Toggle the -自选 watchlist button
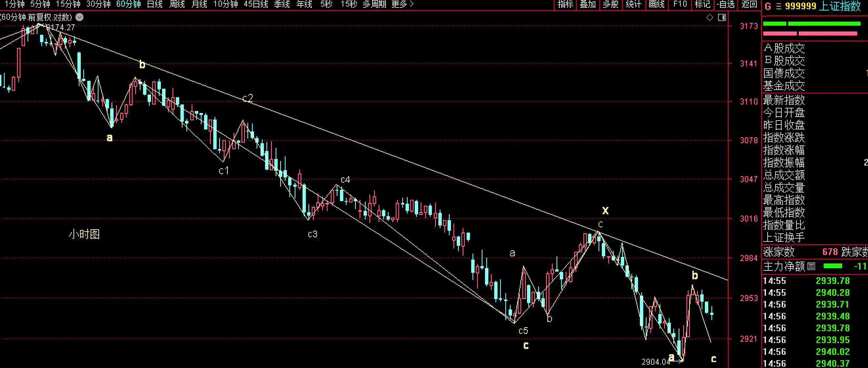 [726, 4]
